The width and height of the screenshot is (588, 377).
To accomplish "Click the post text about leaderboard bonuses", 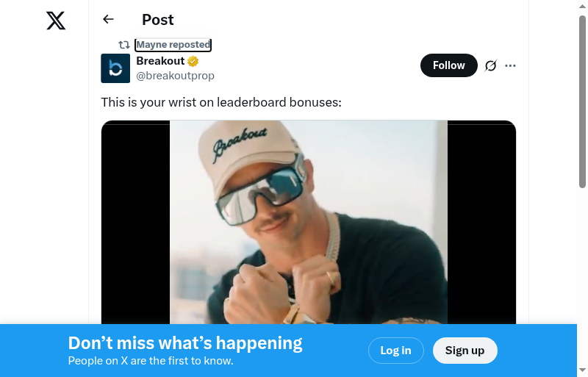I will pyautogui.click(x=221, y=102).
